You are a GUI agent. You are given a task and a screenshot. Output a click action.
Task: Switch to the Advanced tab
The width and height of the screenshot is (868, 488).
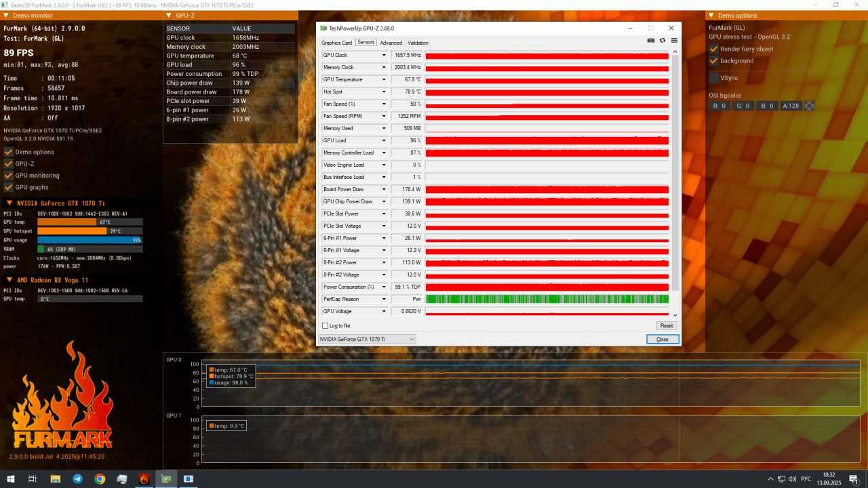(x=391, y=43)
